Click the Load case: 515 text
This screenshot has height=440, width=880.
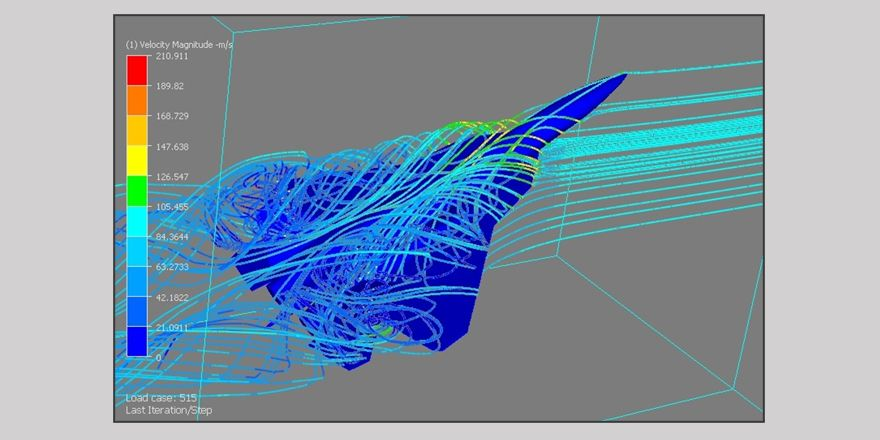[160, 398]
